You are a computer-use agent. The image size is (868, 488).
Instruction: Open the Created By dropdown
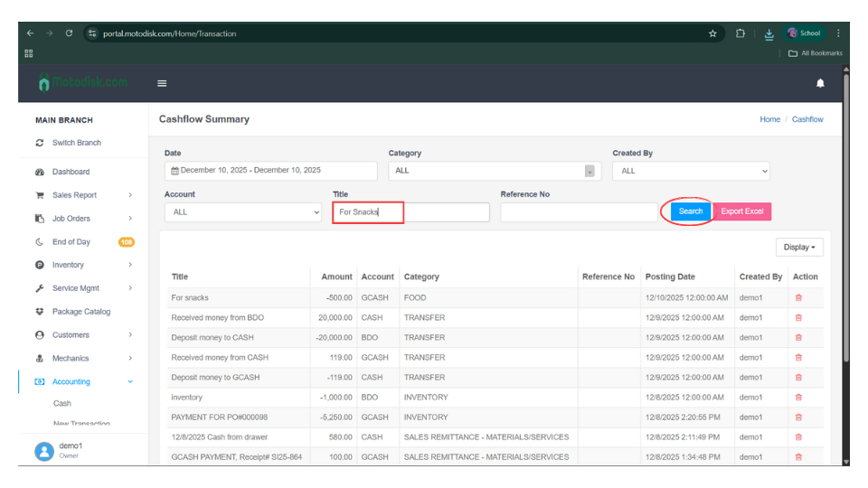(x=691, y=171)
